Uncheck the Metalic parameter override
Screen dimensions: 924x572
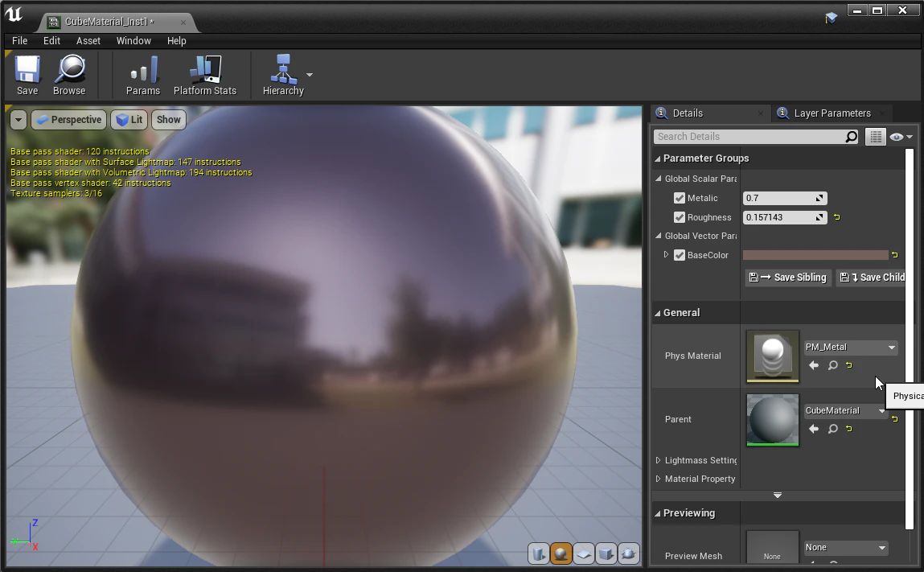coord(680,198)
